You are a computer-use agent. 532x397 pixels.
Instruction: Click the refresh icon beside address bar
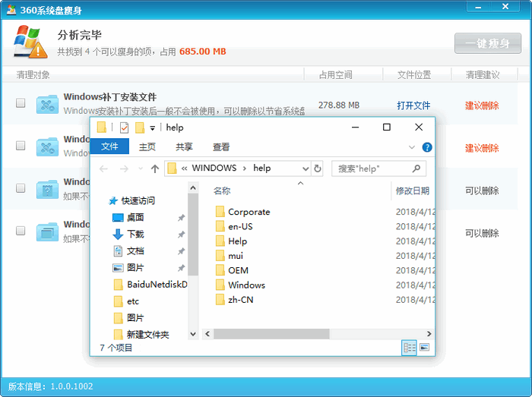[317, 169]
